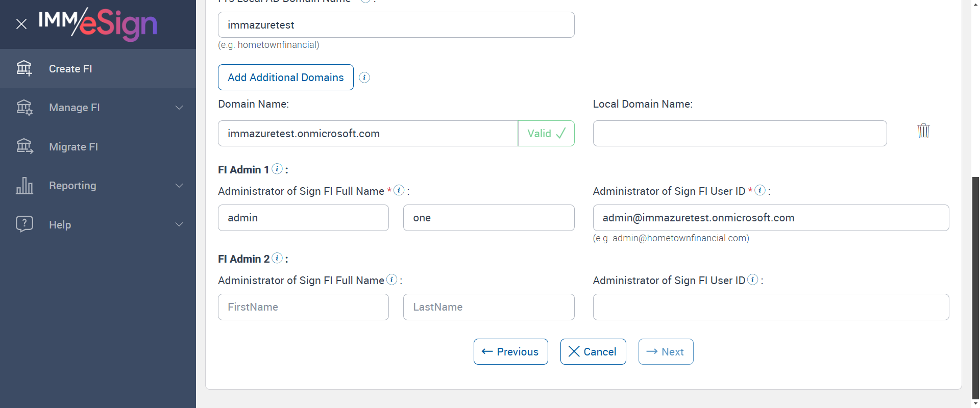Image resolution: width=980 pixels, height=408 pixels.
Task: Expand the Help menu chevron
Action: point(179,224)
